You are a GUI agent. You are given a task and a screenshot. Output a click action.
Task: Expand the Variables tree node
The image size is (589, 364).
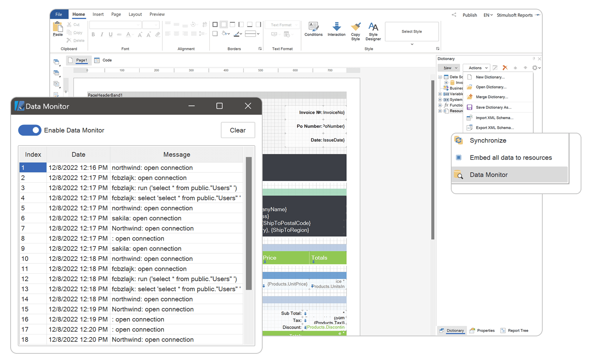pos(440,94)
